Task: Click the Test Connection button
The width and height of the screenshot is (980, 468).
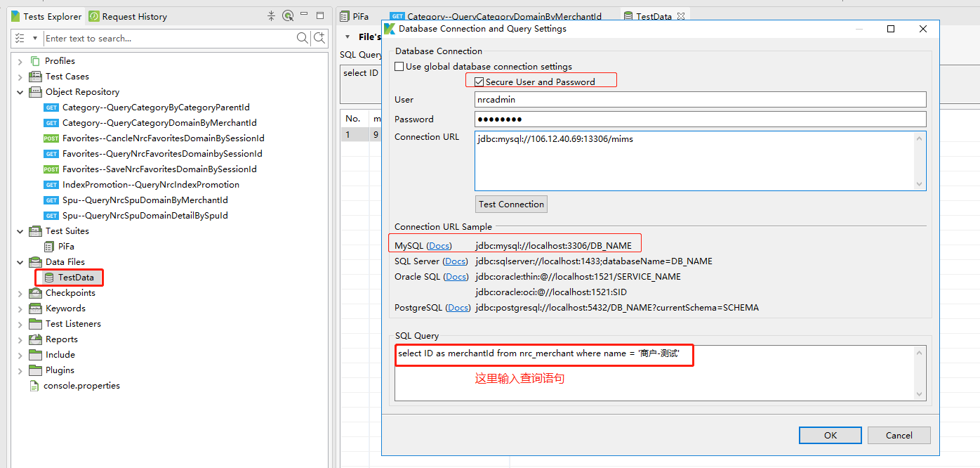Action: [511, 204]
